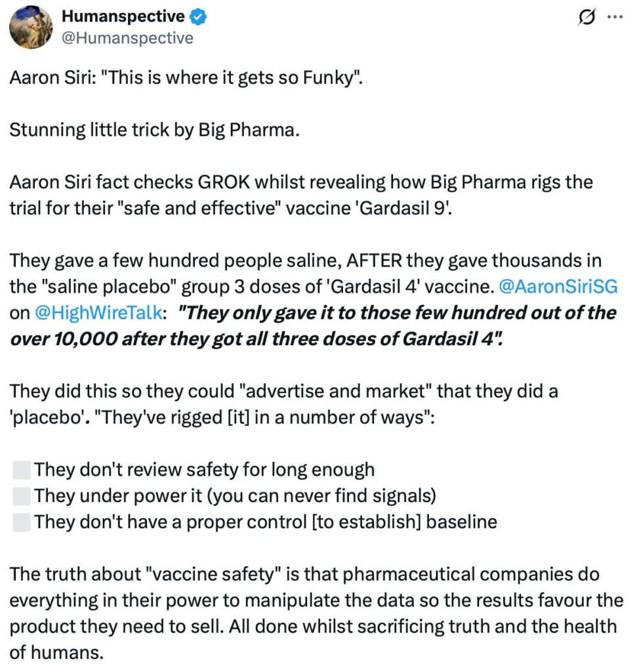Click the square beside "They don't have a proper control"
Image resolution: width=637 pixels, height=672 pixels.
point(22,522)
